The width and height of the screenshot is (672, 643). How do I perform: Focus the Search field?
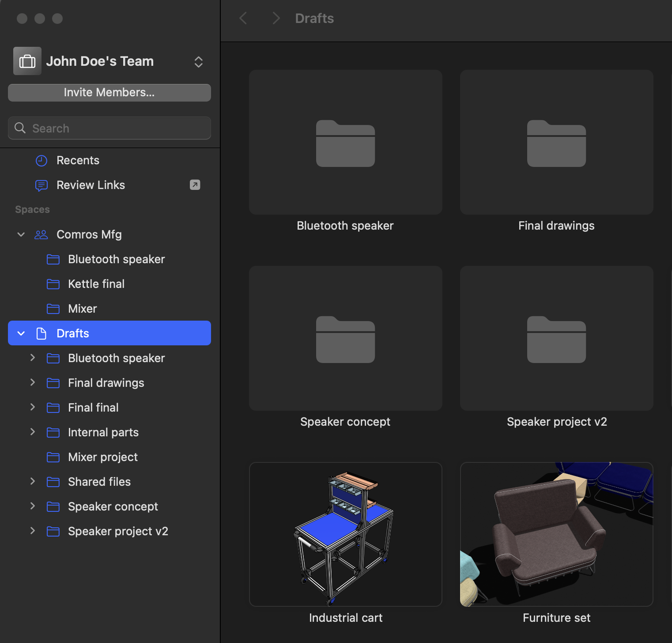(109, 128)
